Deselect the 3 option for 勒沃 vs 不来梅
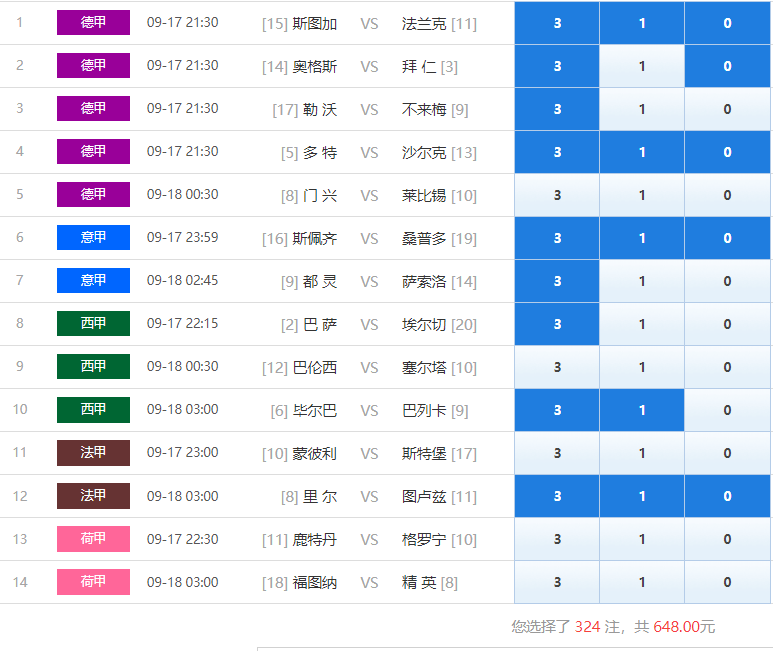 (557, 109)
